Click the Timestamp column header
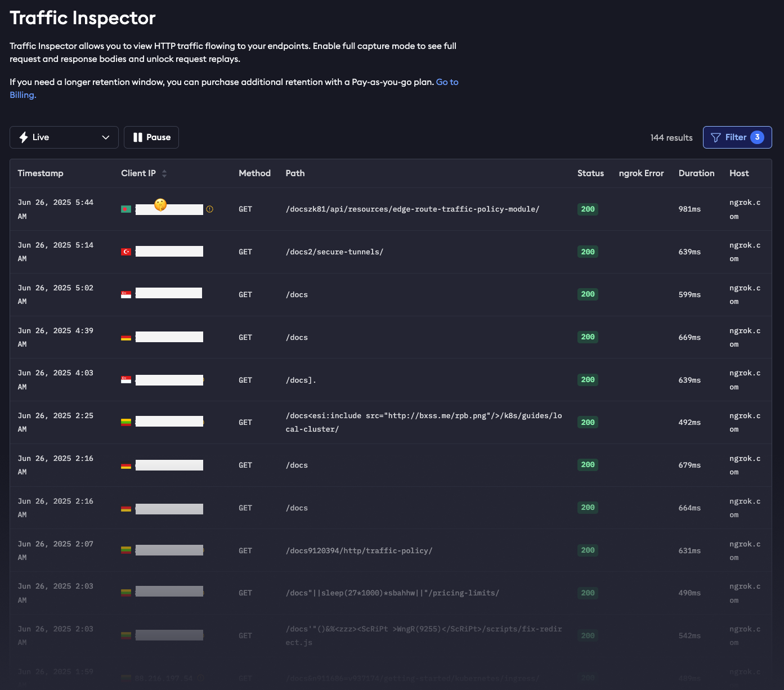 41,173
